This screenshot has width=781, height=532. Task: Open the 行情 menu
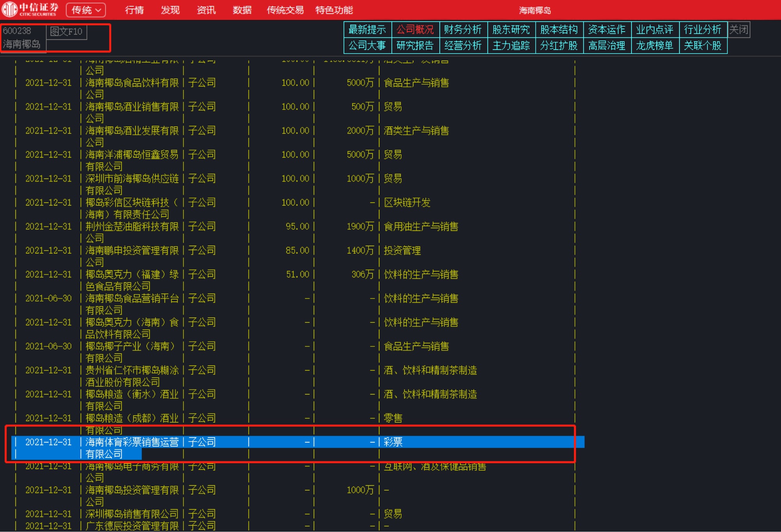[x=134, y=10]
